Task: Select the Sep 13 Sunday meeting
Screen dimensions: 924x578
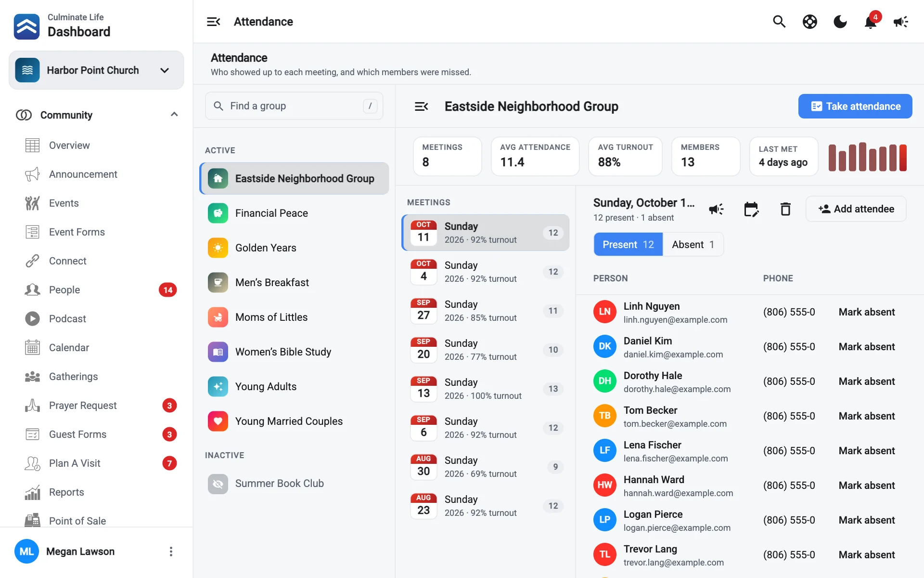Action: click(486, 389)
